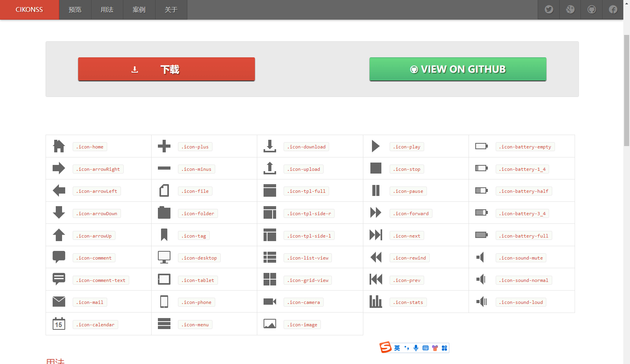The image size is (630, 364).
Task: Click the upload icon glyph
Action: point(270,168)
